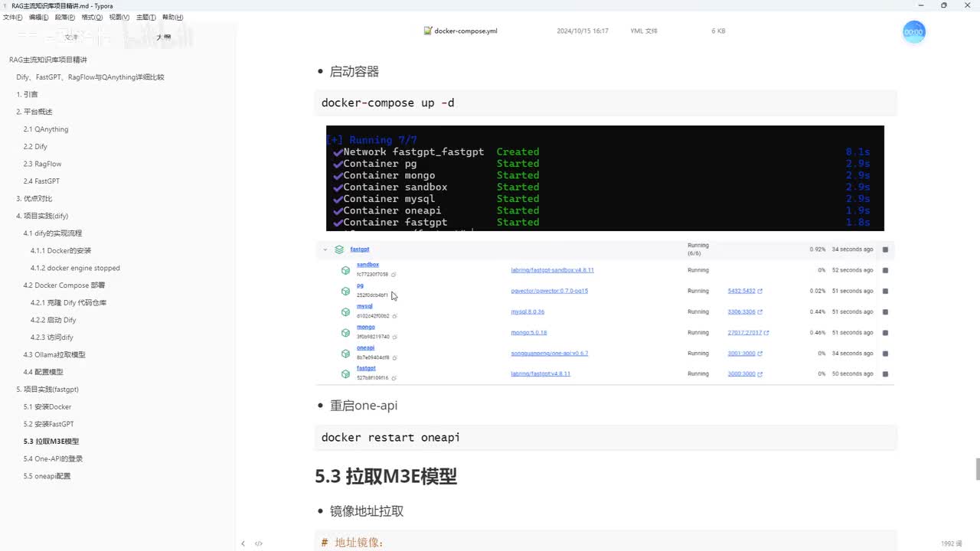Open the 格式(O) menu

pyautogui.click(x=92, y=17)
